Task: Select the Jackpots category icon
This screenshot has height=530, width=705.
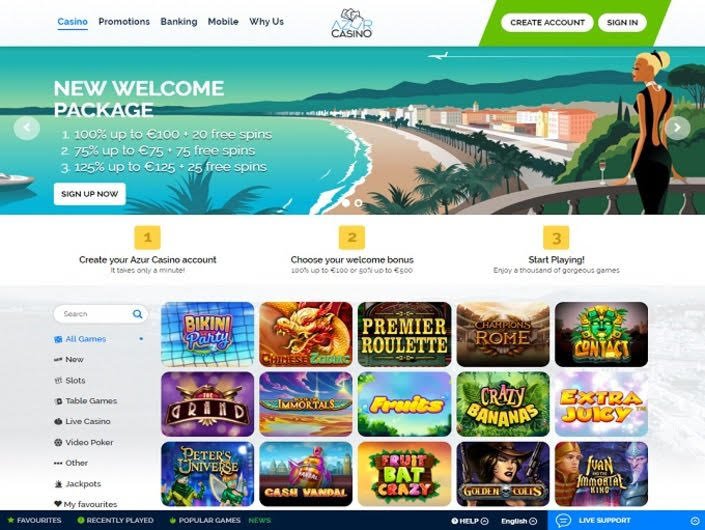Action: (58, 484)
